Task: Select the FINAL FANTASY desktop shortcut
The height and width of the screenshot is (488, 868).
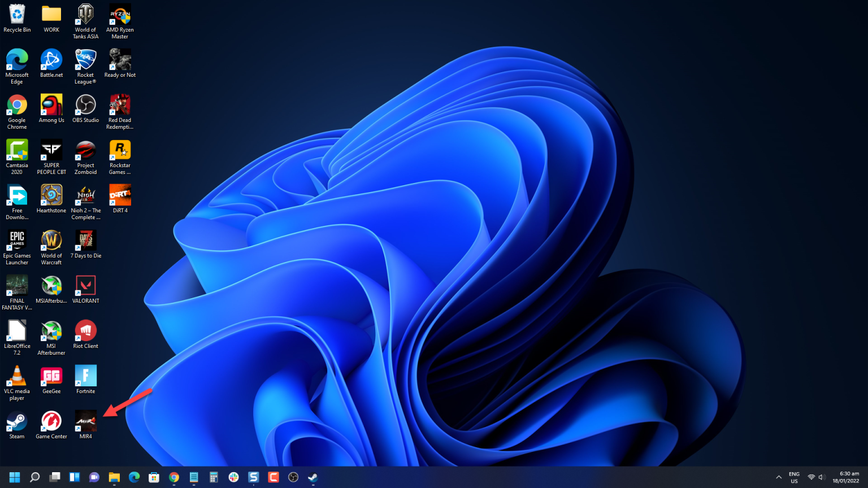Action: click(x=17, y=293)
